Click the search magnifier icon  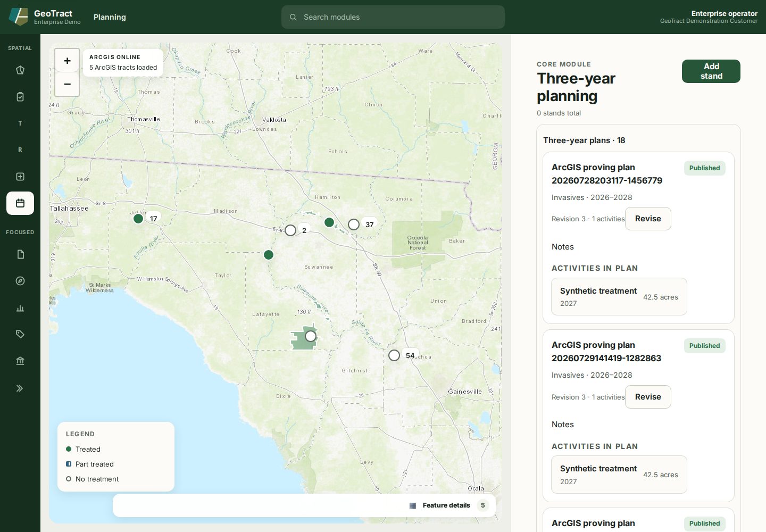click(x=293, y=17)
